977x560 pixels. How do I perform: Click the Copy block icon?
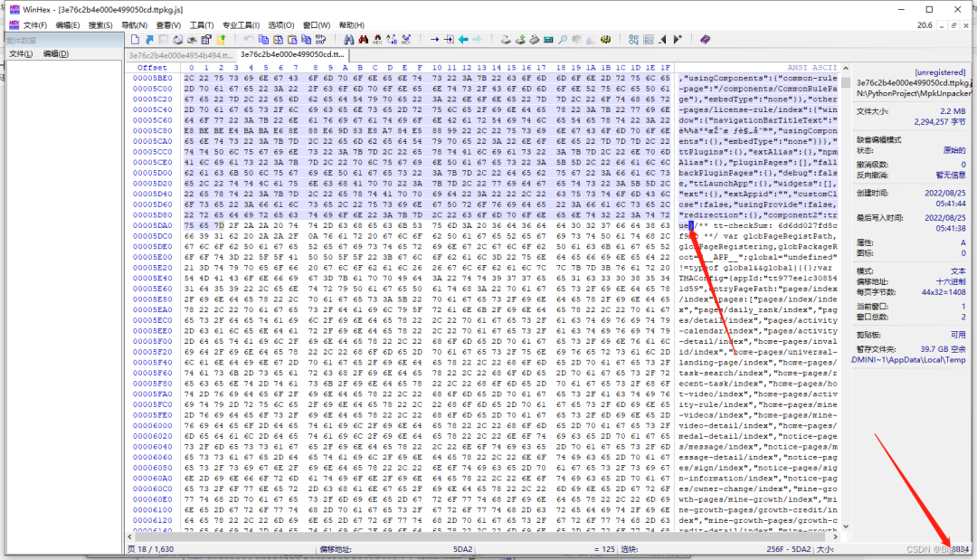coord(263,39)
